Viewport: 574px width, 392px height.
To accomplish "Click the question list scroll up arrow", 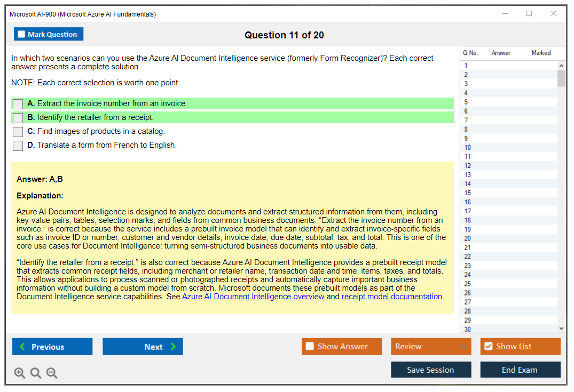I will 561,66.
